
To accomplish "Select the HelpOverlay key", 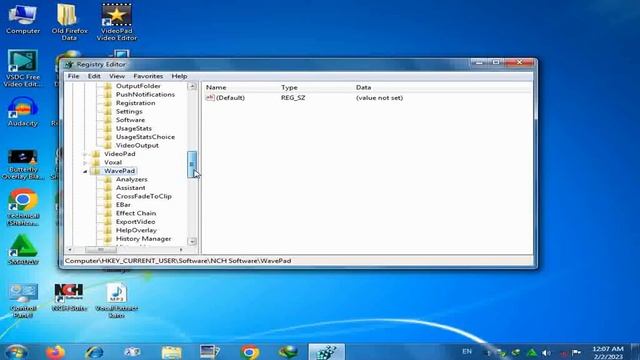I will pos(136,231).
